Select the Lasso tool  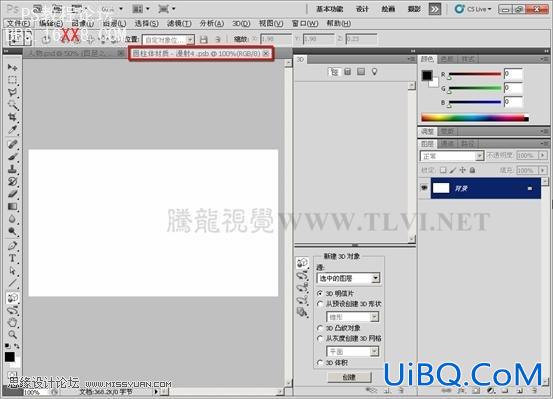point(13,92)
